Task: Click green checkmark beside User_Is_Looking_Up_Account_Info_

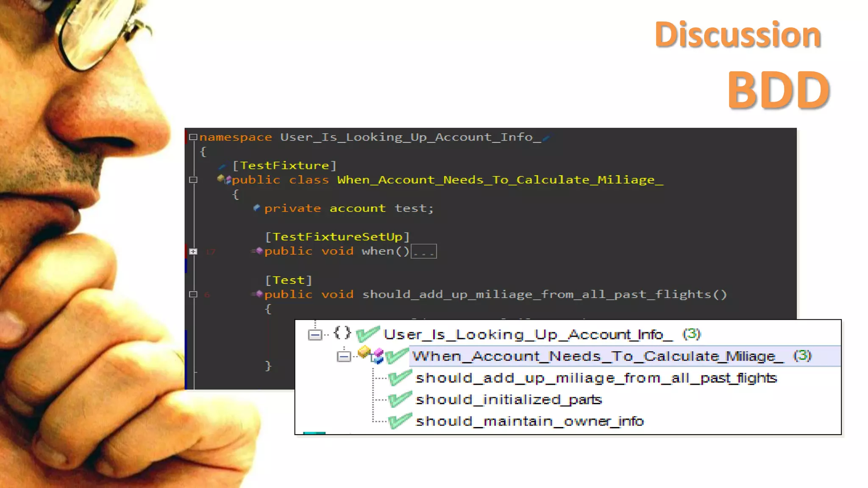Action: (x=367, y=334)
